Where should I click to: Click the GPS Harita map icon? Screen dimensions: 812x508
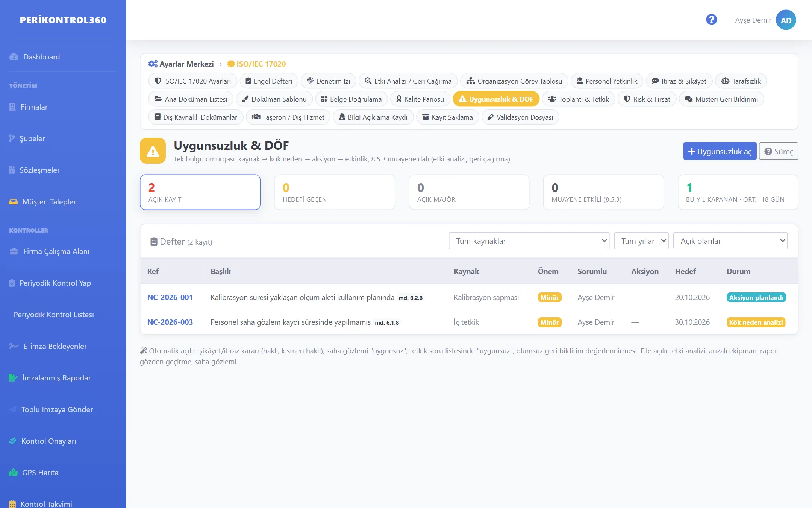(13, 473)
